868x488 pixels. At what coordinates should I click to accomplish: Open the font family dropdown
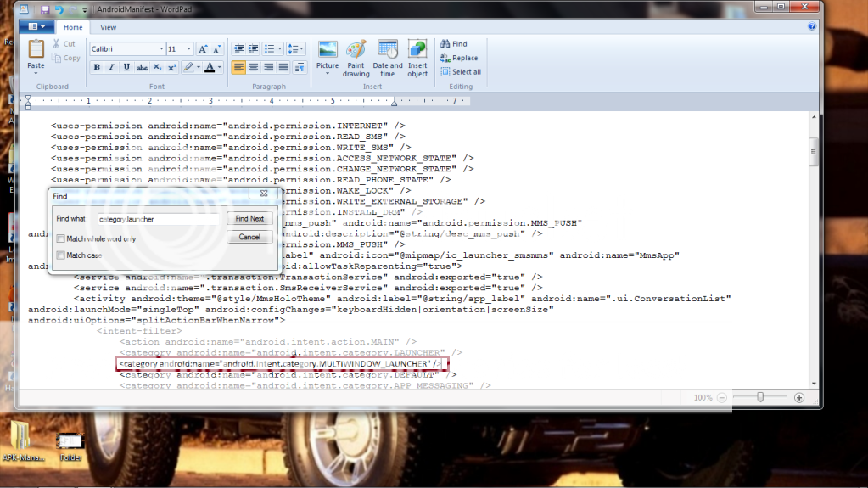[x=162, y=48]
